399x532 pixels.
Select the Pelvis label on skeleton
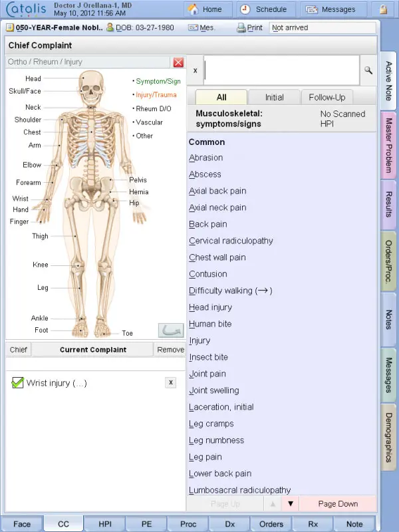coord(138,180)
